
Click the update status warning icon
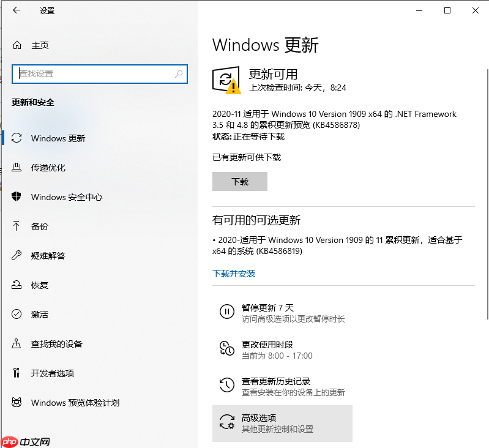(x=227, y=80)
